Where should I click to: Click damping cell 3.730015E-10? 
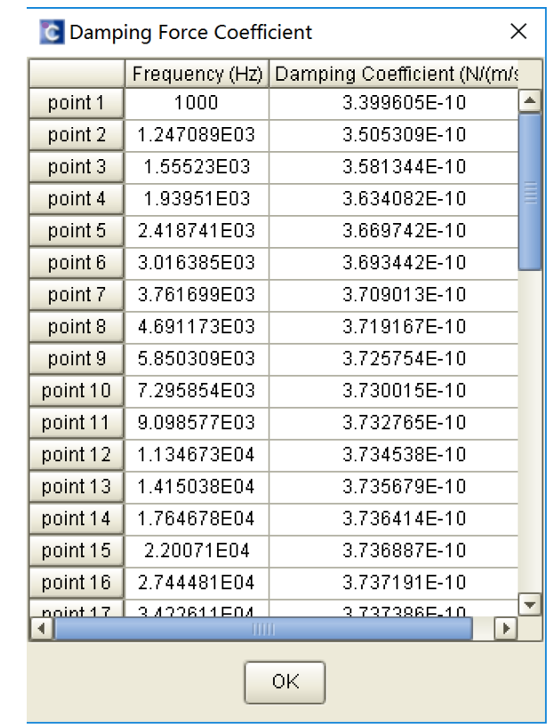pyautogui.click(x=393, y=391)
